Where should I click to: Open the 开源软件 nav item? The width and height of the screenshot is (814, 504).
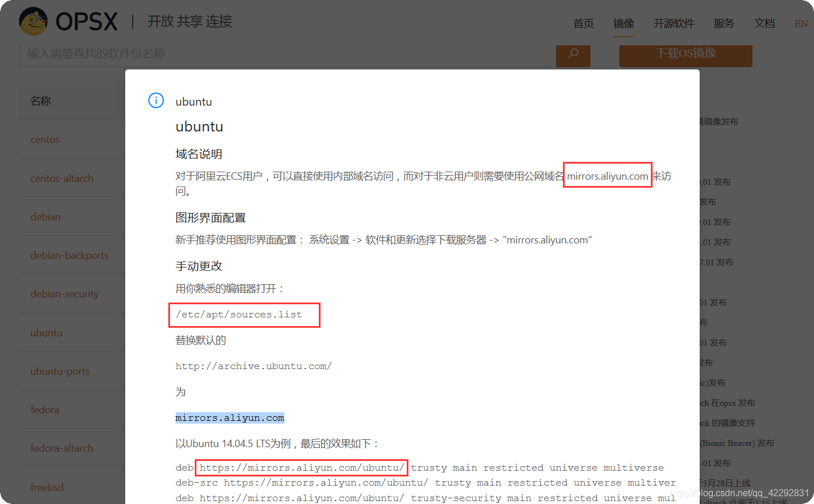(674, 24)
